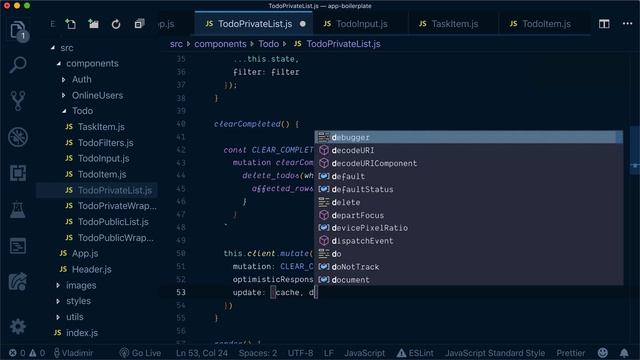Split the editor to the right

click(x=604, y=24)
